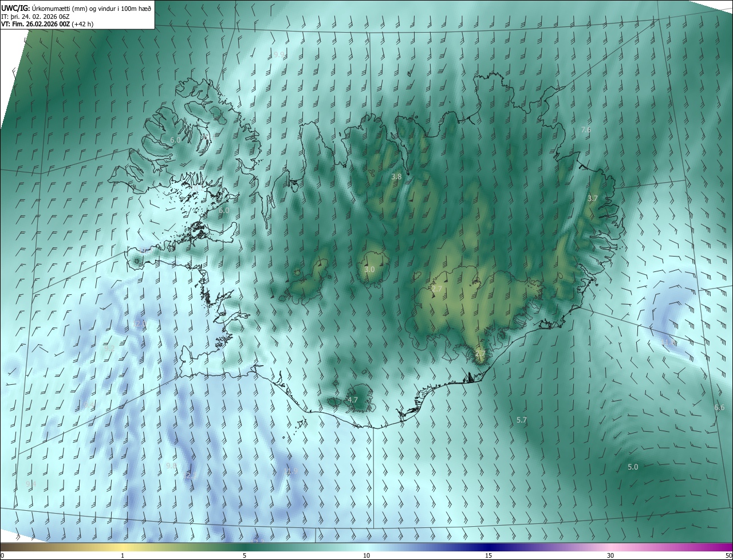Click the 3.7 value label on map
The width and height of the screenshot is (733, 560).
coord(593,198)
